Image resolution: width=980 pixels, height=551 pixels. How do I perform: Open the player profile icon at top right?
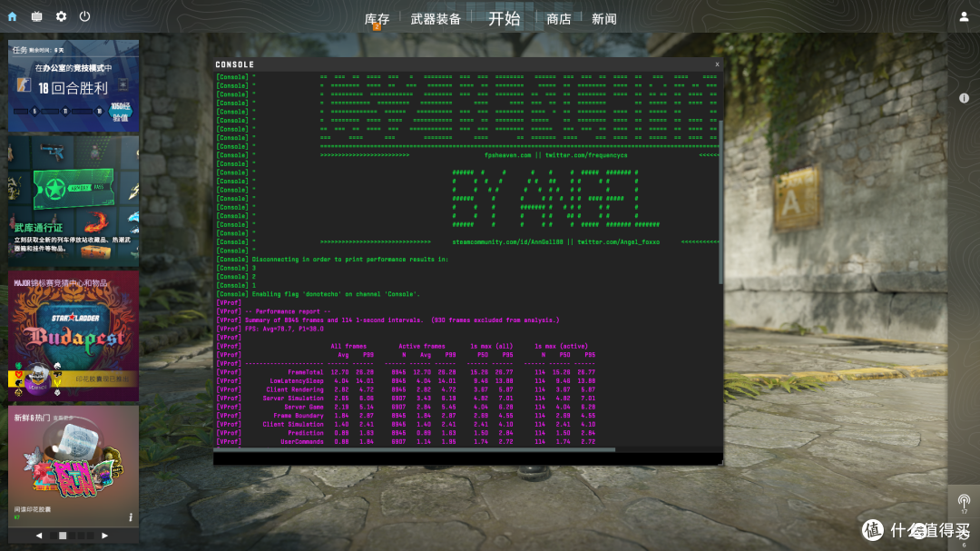pyautogui.click(x=964, y=17)
